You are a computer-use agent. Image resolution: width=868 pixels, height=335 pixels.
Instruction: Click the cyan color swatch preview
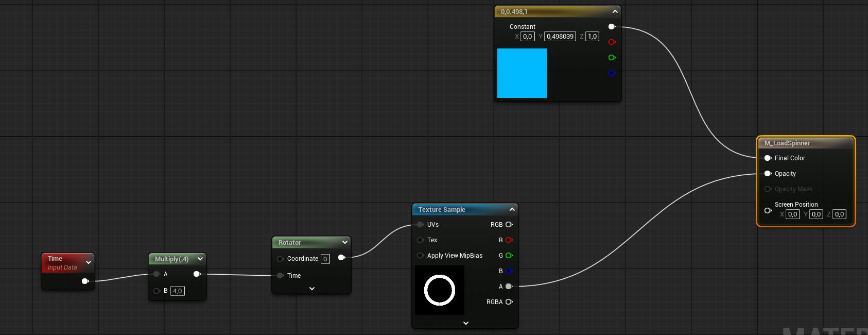tap(522, 73)
